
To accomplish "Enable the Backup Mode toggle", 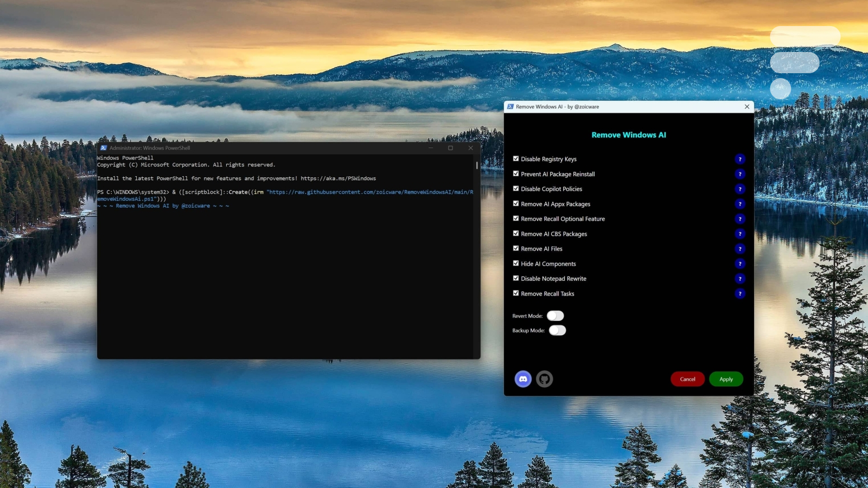I will click(x=557, y=330).
